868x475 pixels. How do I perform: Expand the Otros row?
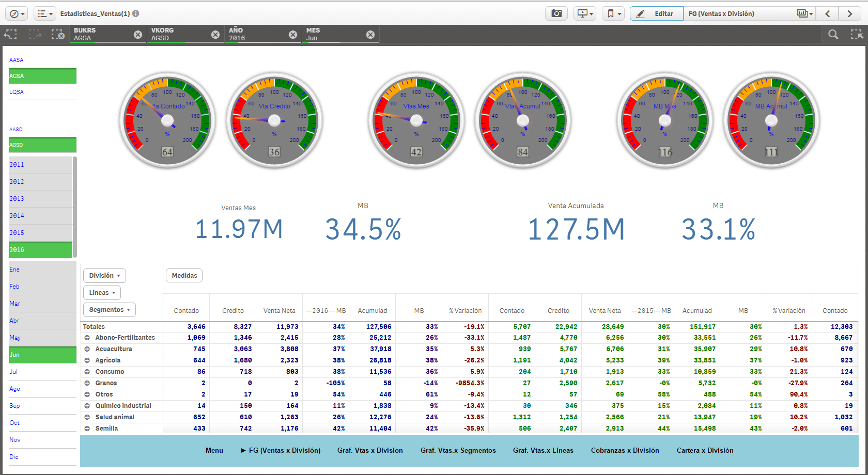pos(87,394)
